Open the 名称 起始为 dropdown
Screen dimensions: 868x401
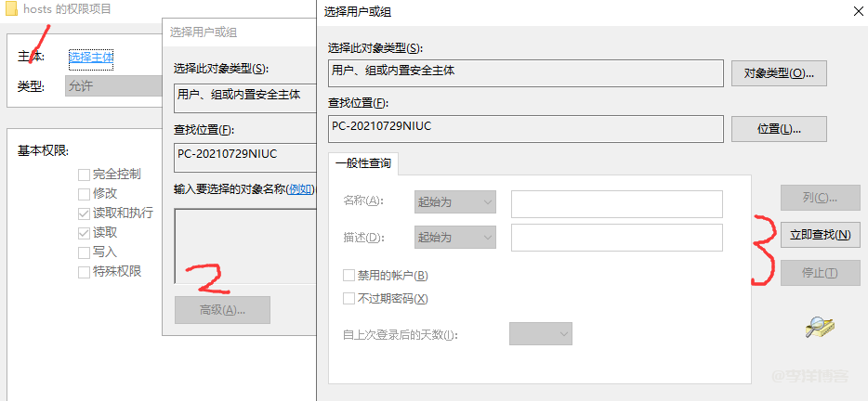coord(454,201)
